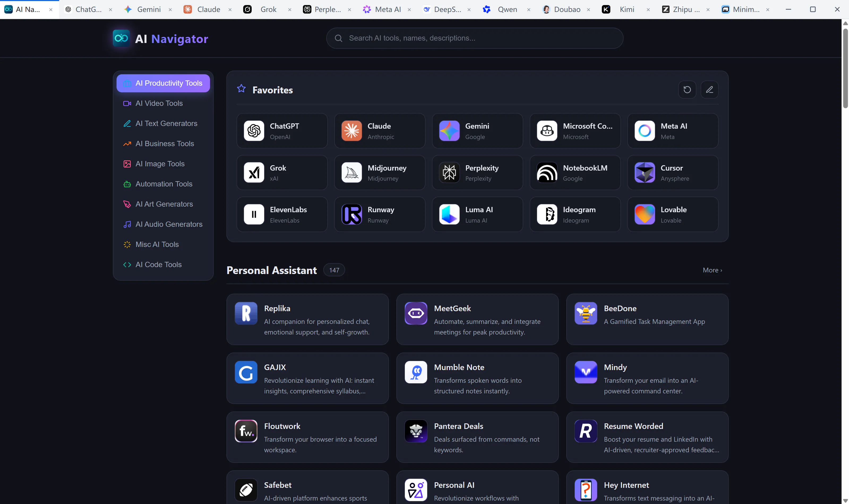Viewport: 849px width, 504px height.
Task: Open the Safebet tool card
Action: (307, 487)
